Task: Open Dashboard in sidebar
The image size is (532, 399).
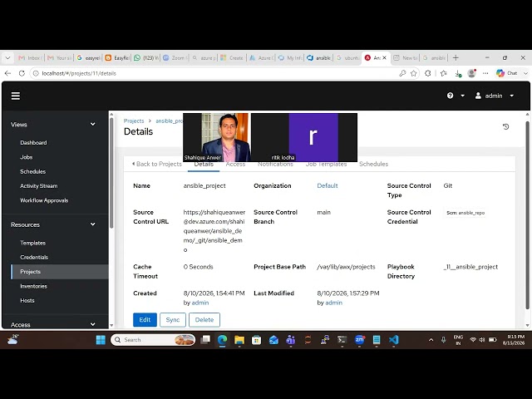Action: [x=33, y=142]
